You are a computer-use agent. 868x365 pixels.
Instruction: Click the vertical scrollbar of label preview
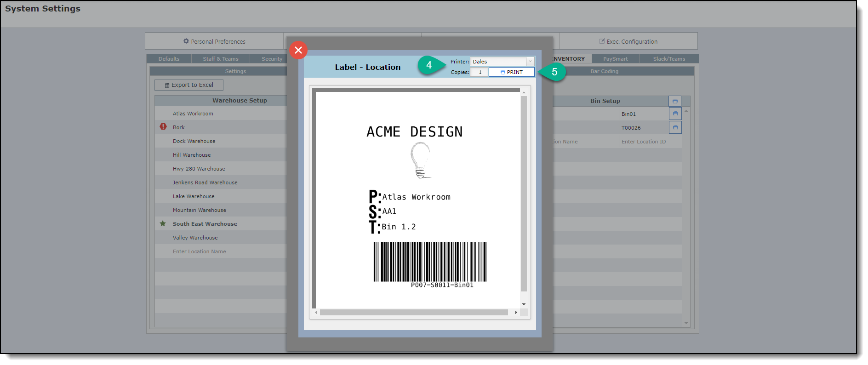[524, 194]
